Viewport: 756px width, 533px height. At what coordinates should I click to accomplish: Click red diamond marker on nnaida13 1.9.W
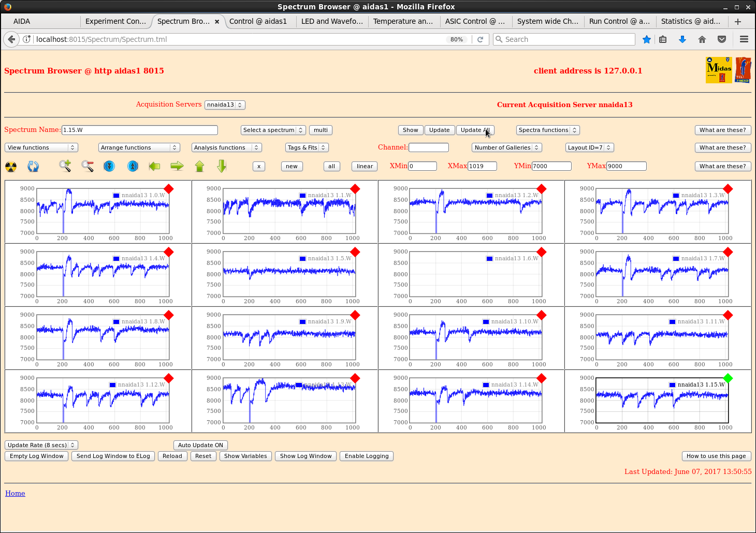click(355, 315)
